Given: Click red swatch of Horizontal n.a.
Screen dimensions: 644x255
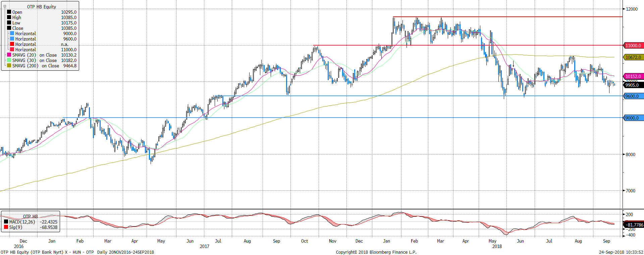Looking at the screenshot, I should click(12, 44).
